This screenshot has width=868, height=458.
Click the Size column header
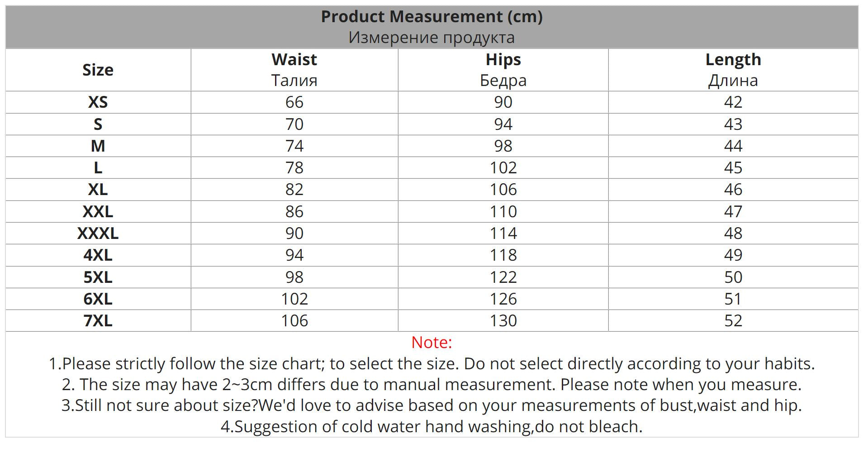point(98,70)
